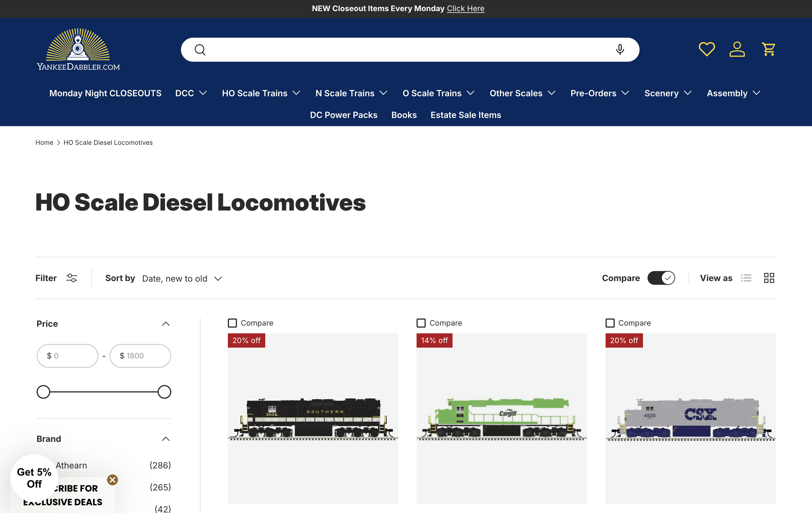Collapse the Brand filter section
This screenshot has width=812, height=513.
[166, 439]
